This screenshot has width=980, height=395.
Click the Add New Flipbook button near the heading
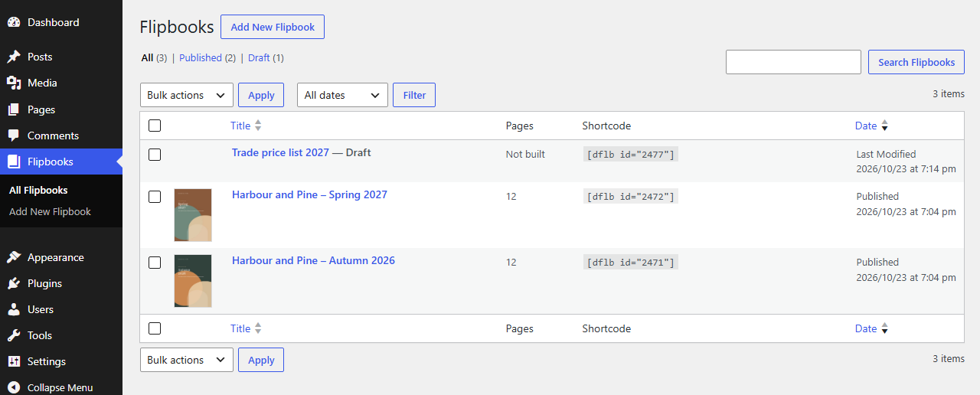273,27
